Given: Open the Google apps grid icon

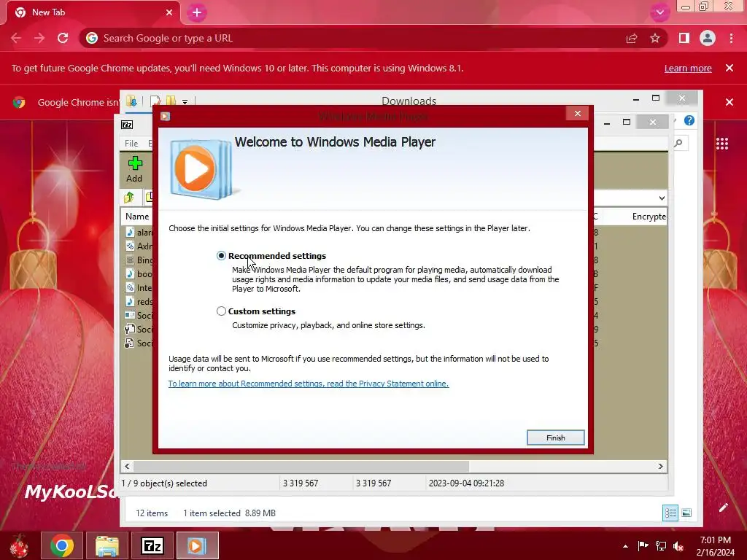Looking at the screenshot, I should pyautogui.click(x=722, y=144).
